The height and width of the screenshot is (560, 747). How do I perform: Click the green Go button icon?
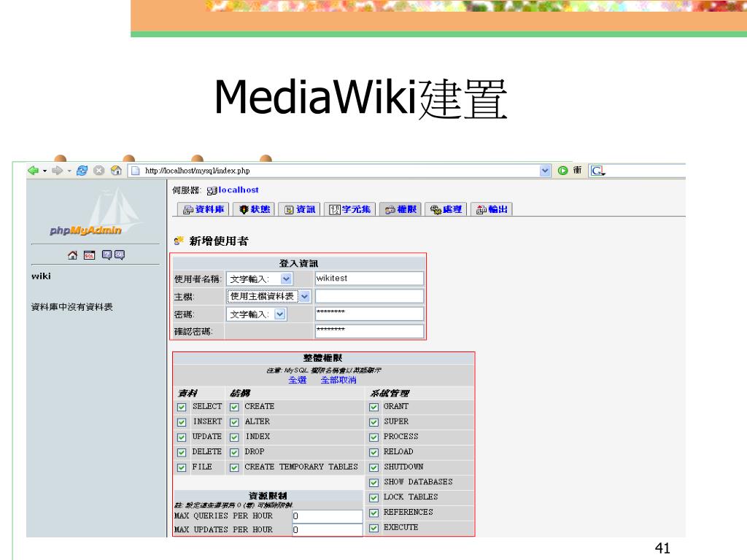pos(562,171)
